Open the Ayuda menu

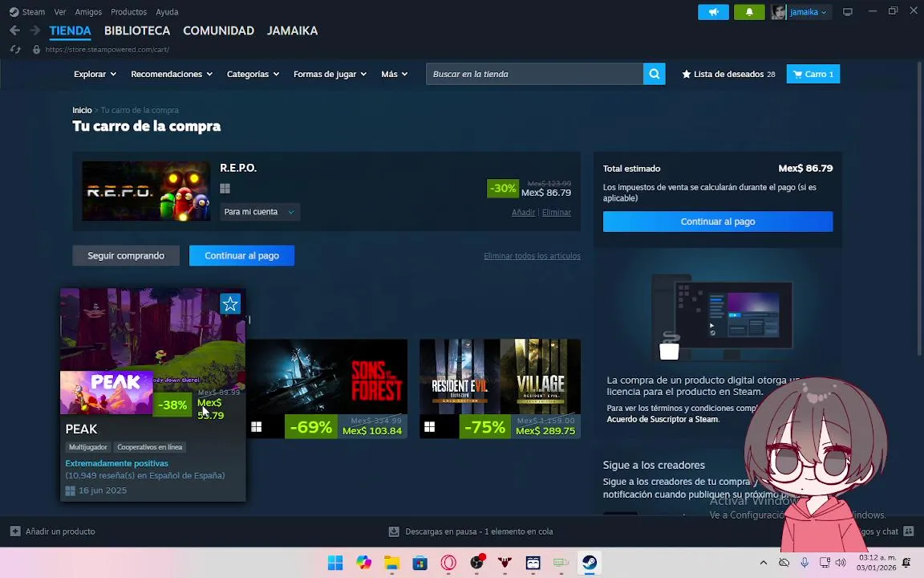coord(167,12)
